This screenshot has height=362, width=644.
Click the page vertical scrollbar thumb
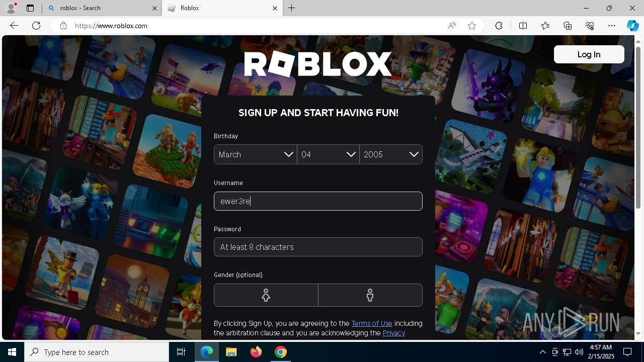(x=638, y=127)
